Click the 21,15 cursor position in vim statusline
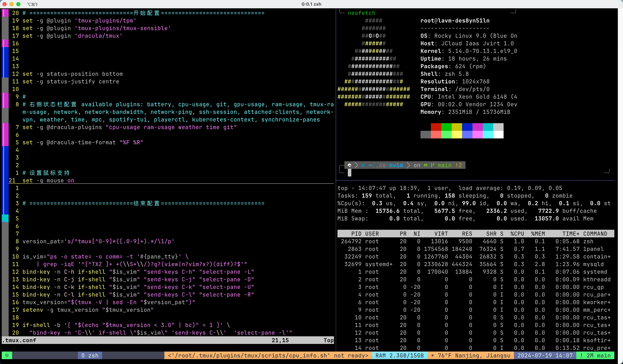623x364 pixels. [280, 340]
